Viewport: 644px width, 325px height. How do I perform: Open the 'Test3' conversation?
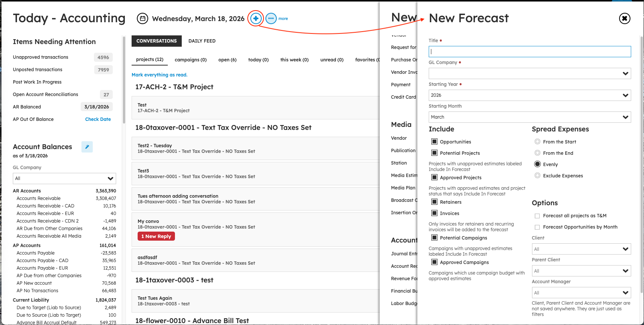click(255, 174)
